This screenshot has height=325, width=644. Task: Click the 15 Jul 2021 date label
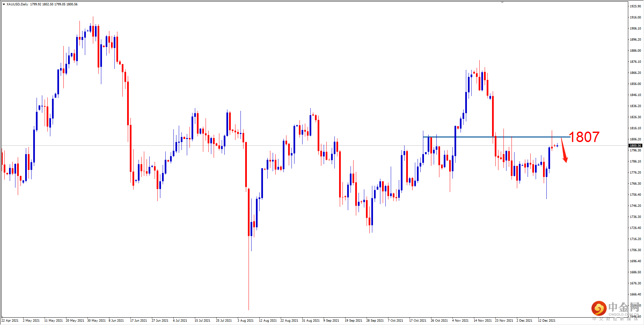(x=202, y=321)
